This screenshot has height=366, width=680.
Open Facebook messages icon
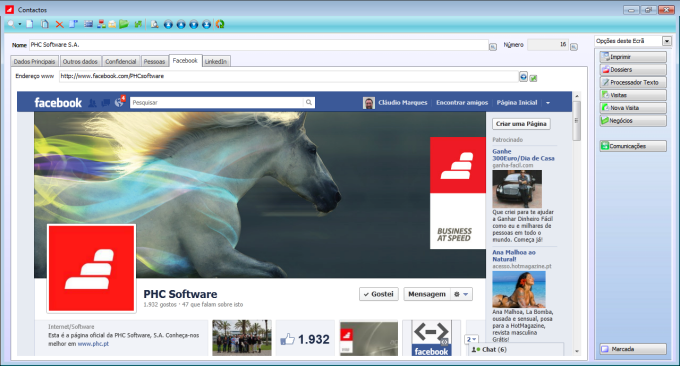(x=105, y=103)
